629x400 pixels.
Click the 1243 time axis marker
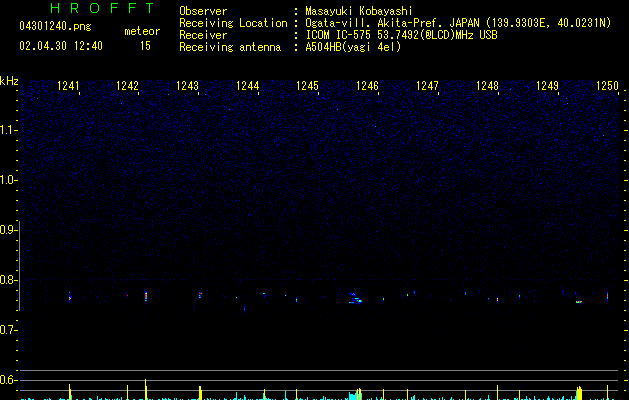coord(187,86)
